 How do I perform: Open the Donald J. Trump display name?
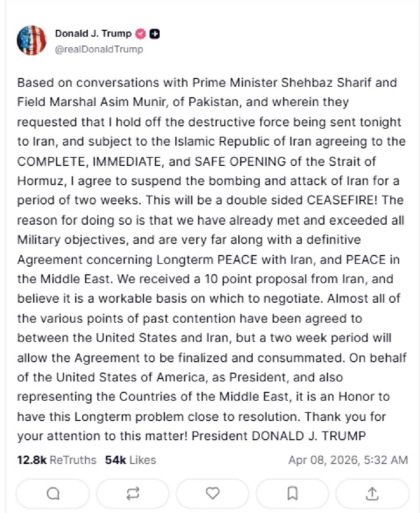(93, 34)
